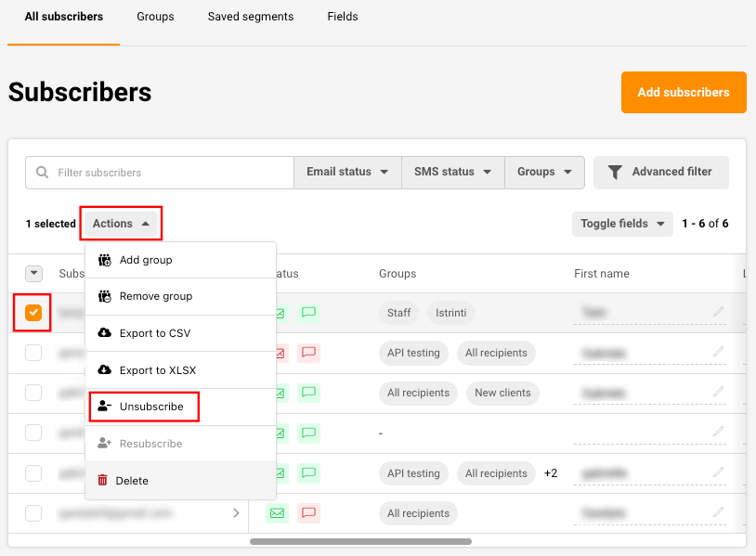Click the Advanced filter funnel icon
The image size is (756, 556).
(x=615, y=172)
